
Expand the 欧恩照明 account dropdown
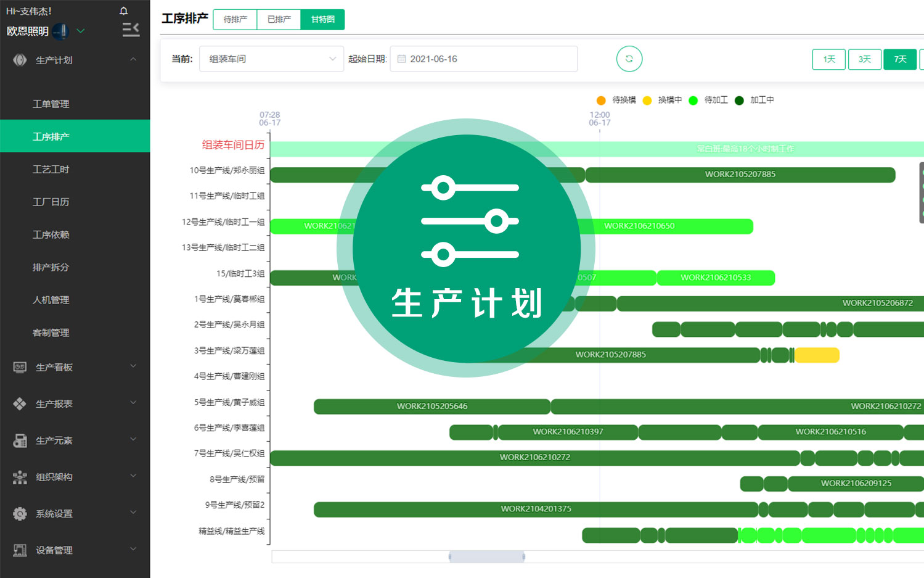[79, 30]
